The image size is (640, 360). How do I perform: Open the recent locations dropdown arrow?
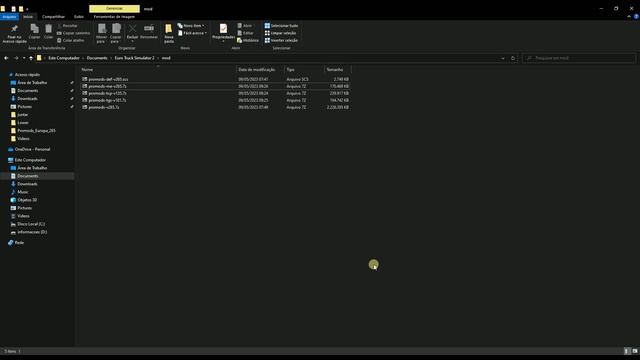pos(24,58)
